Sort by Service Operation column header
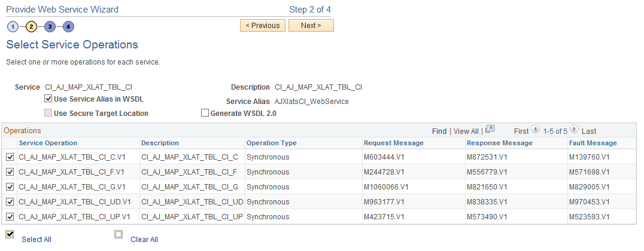644x251 pixels. pos(48,143)
